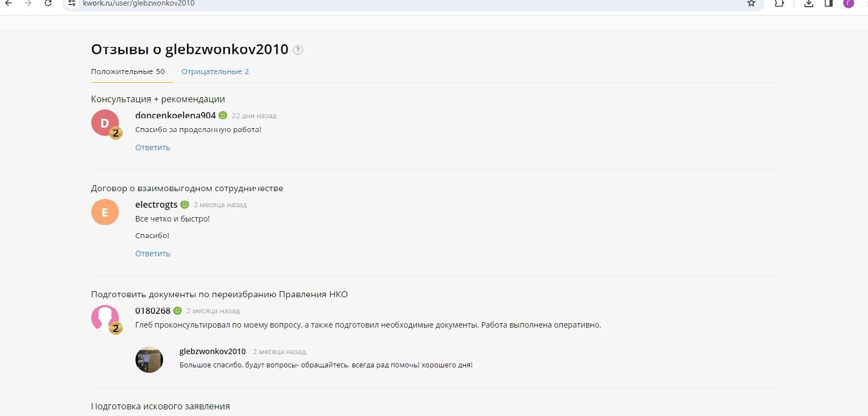Click glebzwonkov2010 photo avatar in reply
Image resolution: width=868 pixels, height=416 pixels.
coord(149,360)
